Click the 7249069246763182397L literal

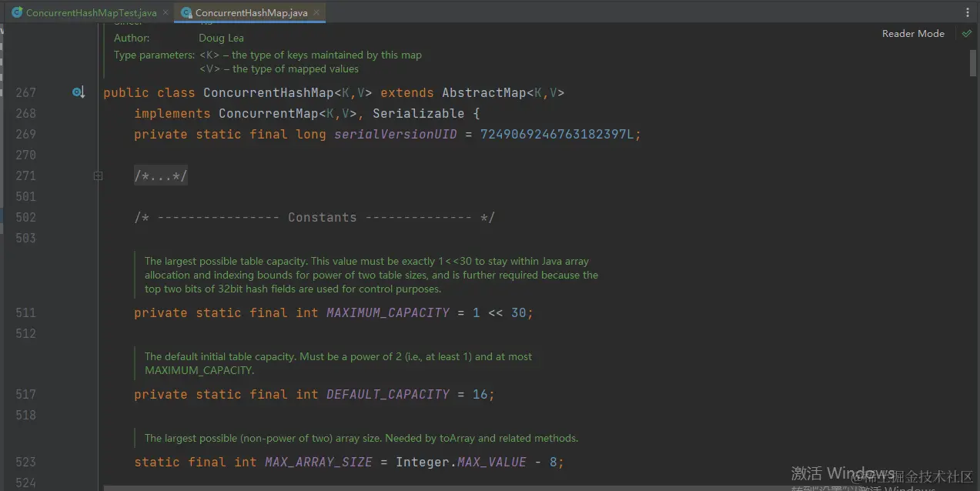pyautogui.click(x=557, y=134)
